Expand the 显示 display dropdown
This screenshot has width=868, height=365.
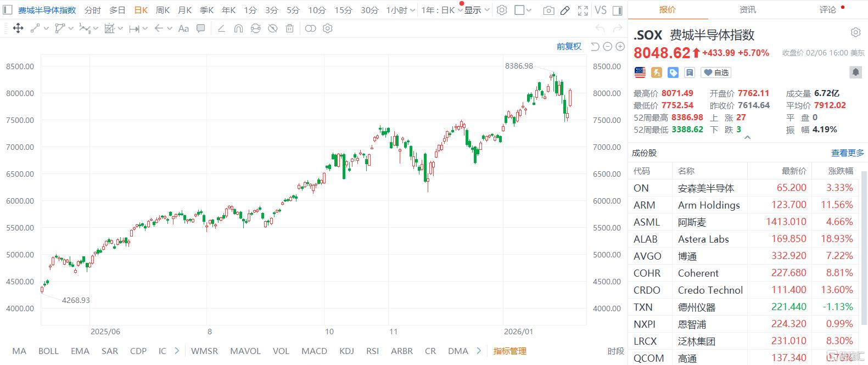(476, 10)
